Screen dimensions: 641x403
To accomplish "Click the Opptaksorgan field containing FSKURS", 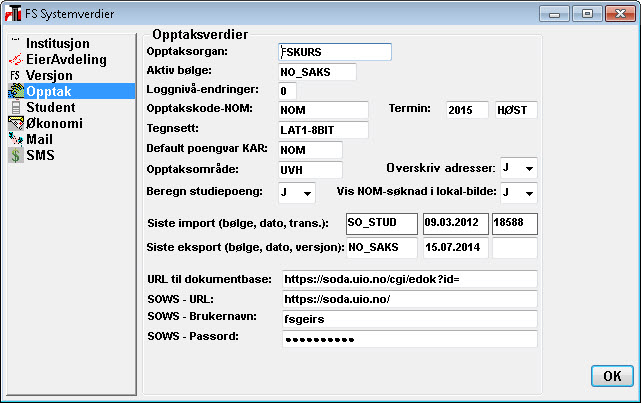I will pos(335,52).
